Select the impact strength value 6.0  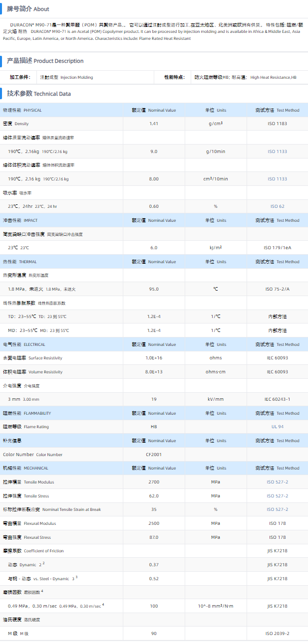coord(154,248)
